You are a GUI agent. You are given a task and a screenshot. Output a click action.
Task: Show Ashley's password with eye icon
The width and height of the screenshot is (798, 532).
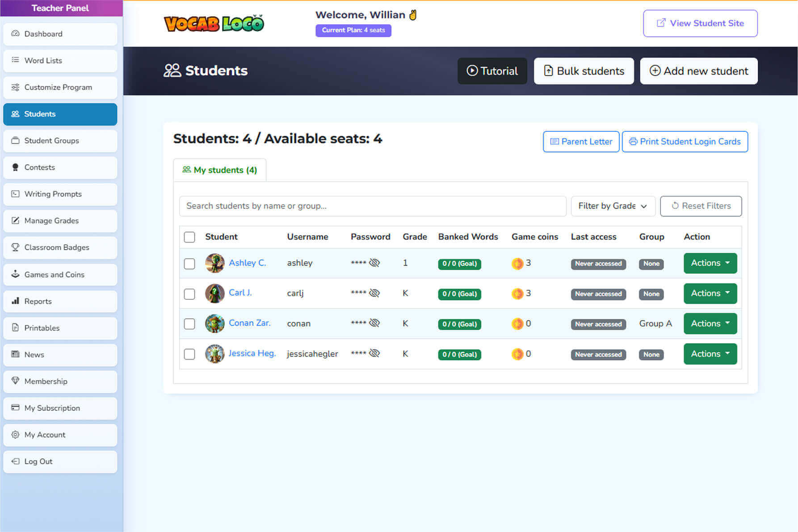374,263
